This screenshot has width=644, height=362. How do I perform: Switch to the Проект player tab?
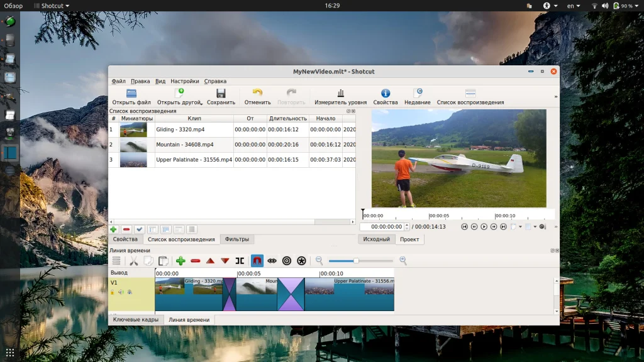tap(409, 239)
